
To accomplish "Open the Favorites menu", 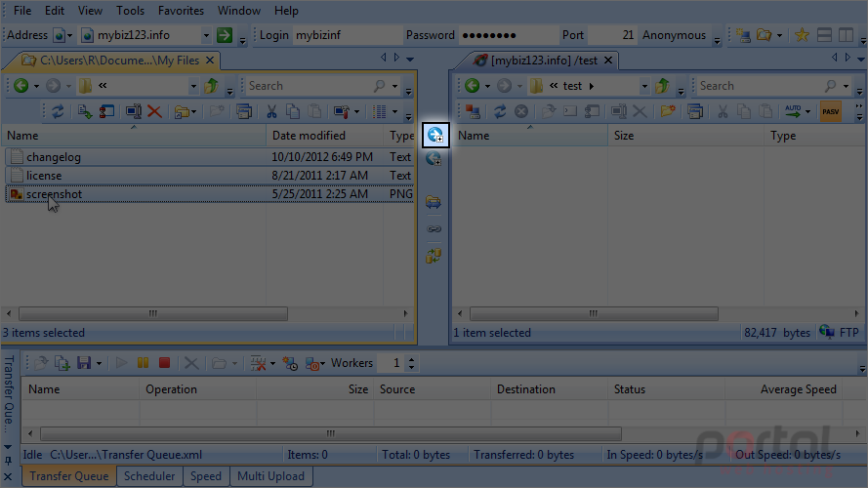I will 181,11.
